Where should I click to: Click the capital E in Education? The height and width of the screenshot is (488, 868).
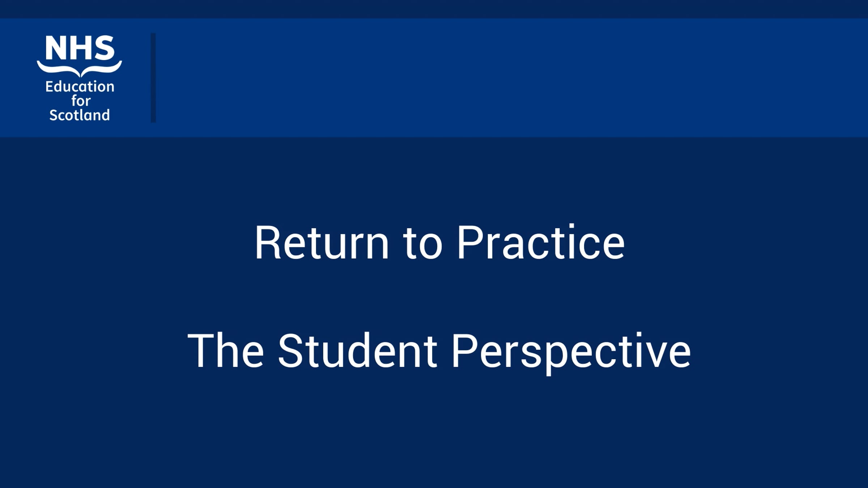point(49,87)
